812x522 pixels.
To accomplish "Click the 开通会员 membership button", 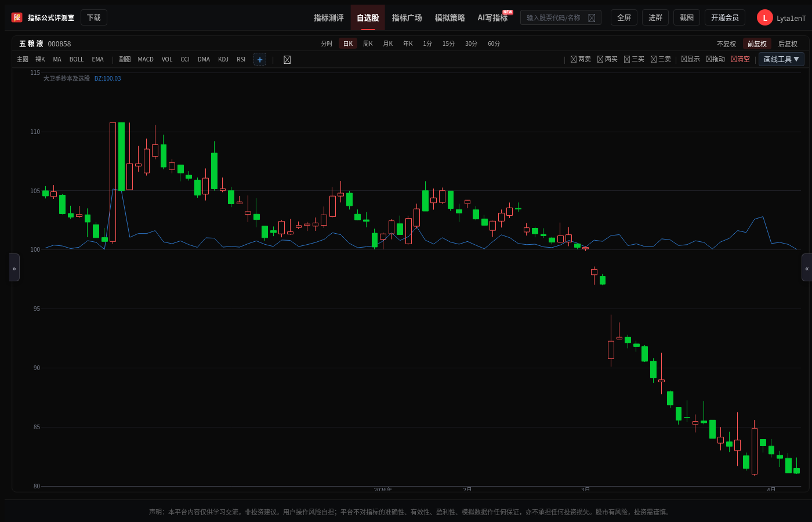I will point(725,17).
